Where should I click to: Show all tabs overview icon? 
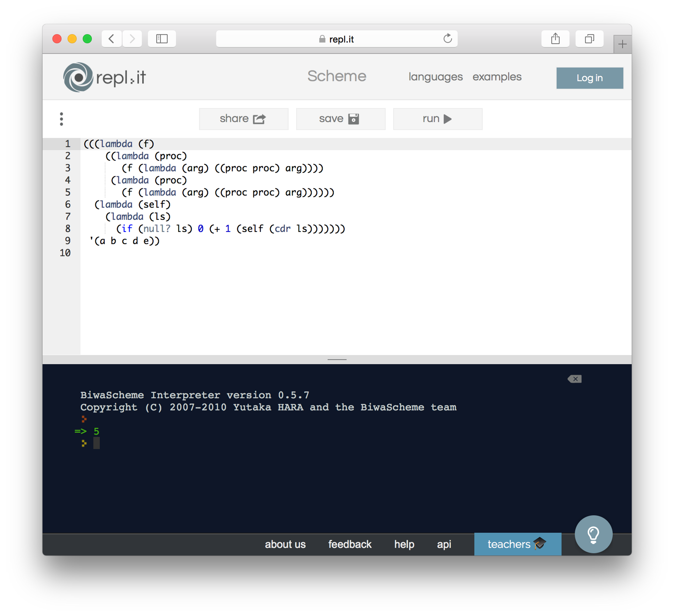point(589,39)
